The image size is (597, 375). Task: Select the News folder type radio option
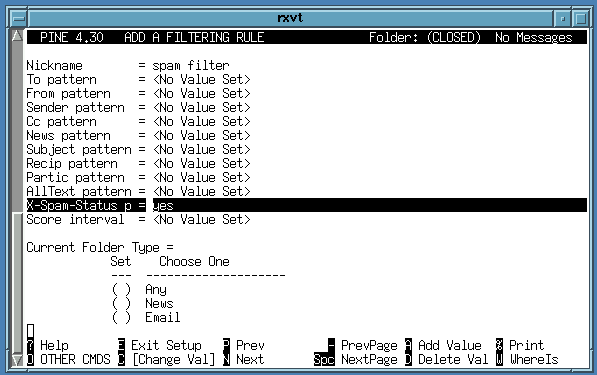(121, 304)
